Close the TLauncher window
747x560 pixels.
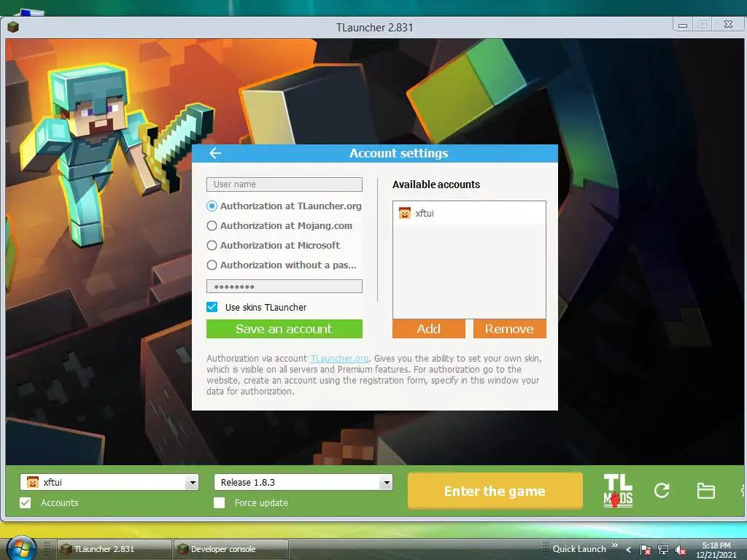tap(729, 24)
